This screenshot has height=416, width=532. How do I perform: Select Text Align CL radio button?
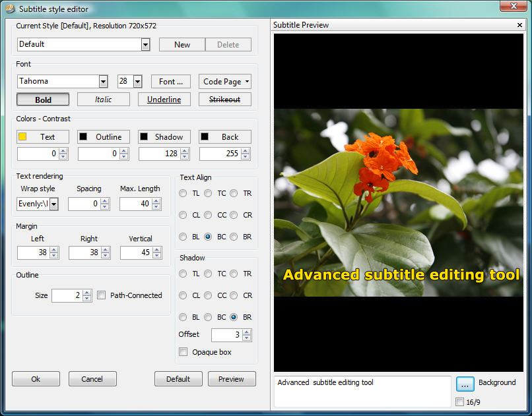(183, 215)
